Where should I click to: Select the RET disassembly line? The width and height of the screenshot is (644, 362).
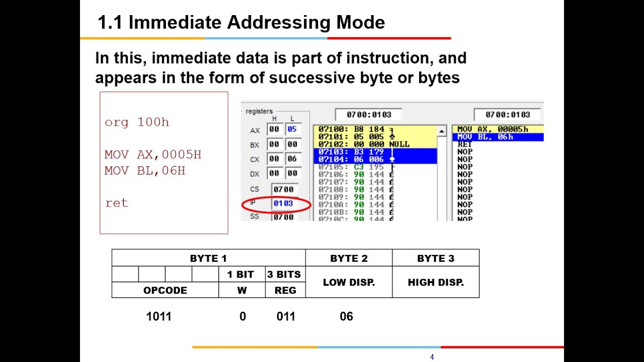point(498,144)
